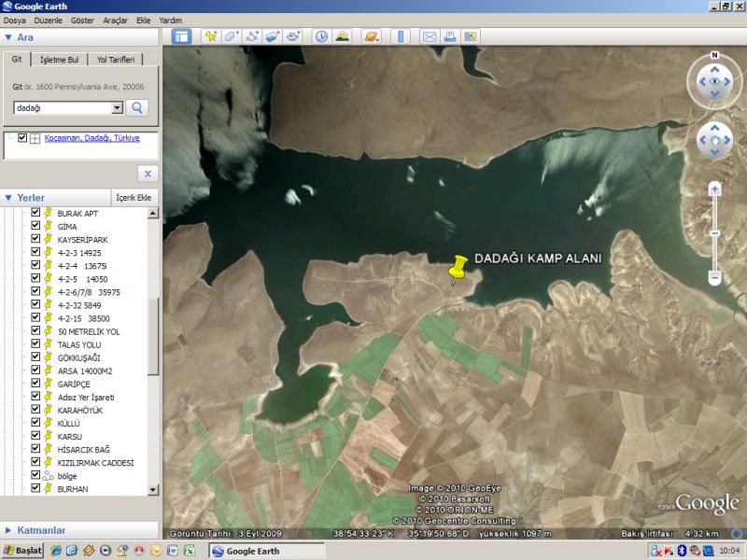747x560 pixels.
Task: Record a tour with the camera icon
Action: 293,36
